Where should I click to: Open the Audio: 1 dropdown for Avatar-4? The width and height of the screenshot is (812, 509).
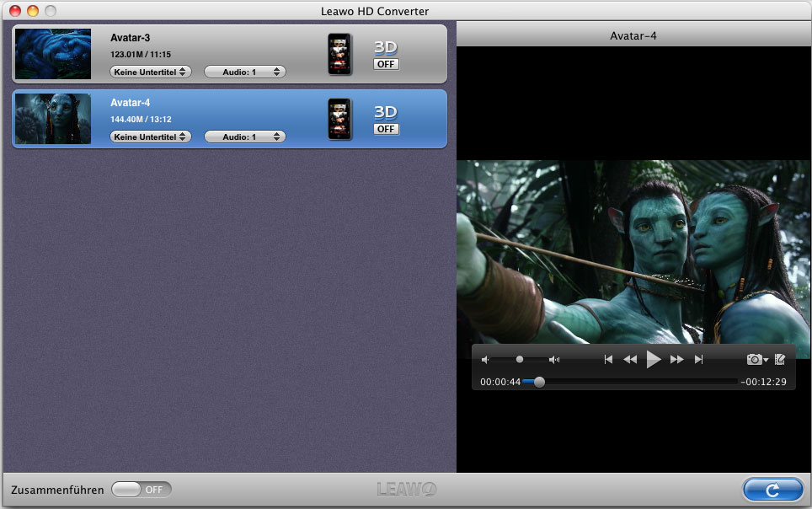coord(245,137)
